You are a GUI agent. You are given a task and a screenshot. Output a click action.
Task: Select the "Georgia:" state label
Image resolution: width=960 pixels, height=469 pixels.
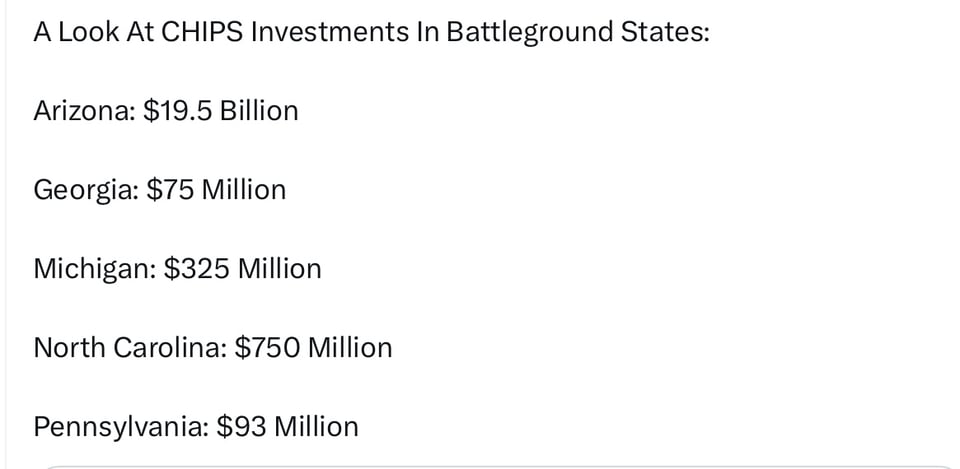tap(86, 190)
